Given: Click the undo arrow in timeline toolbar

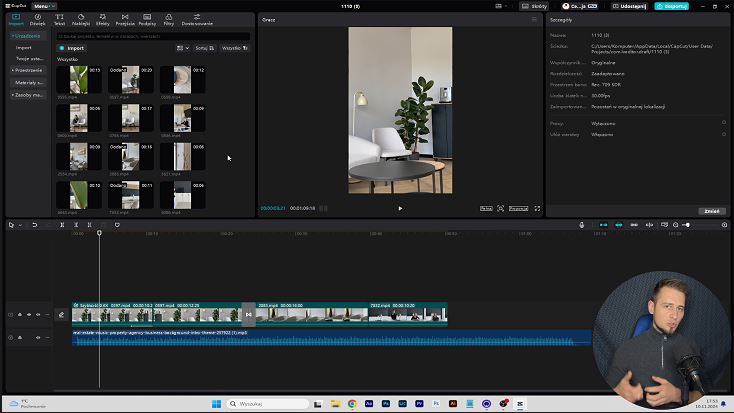Looking at the screenshot, I should pos(34,225).
